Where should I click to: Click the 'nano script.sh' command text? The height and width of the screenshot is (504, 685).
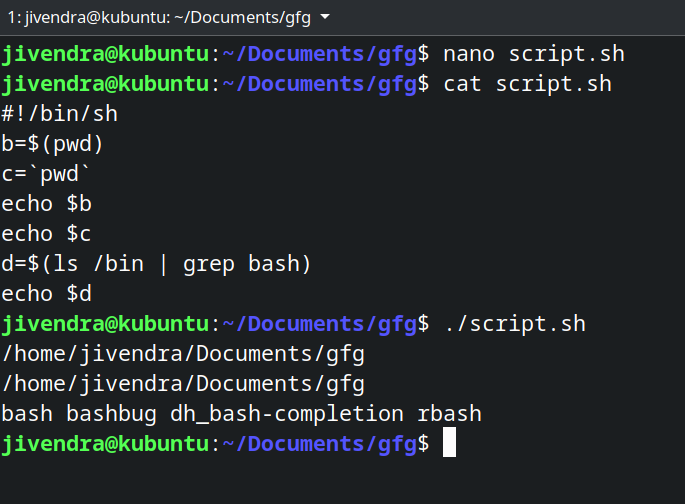coord(534,54)
